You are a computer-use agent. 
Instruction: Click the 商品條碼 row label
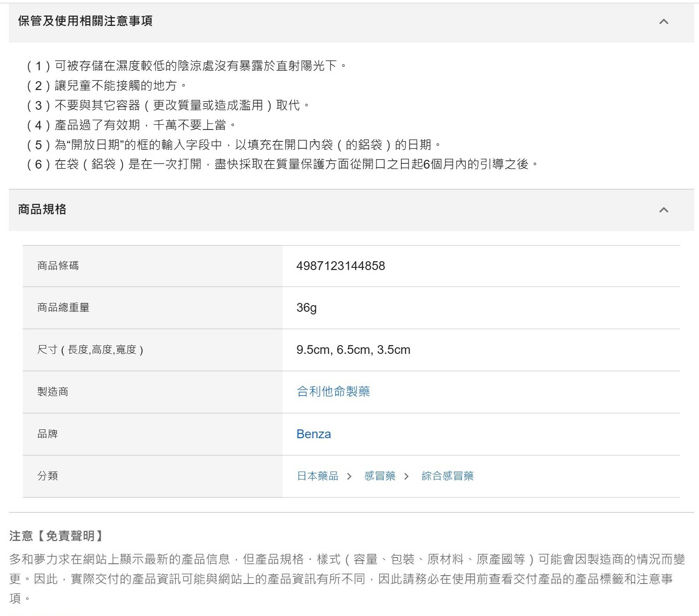click(58, 266)
